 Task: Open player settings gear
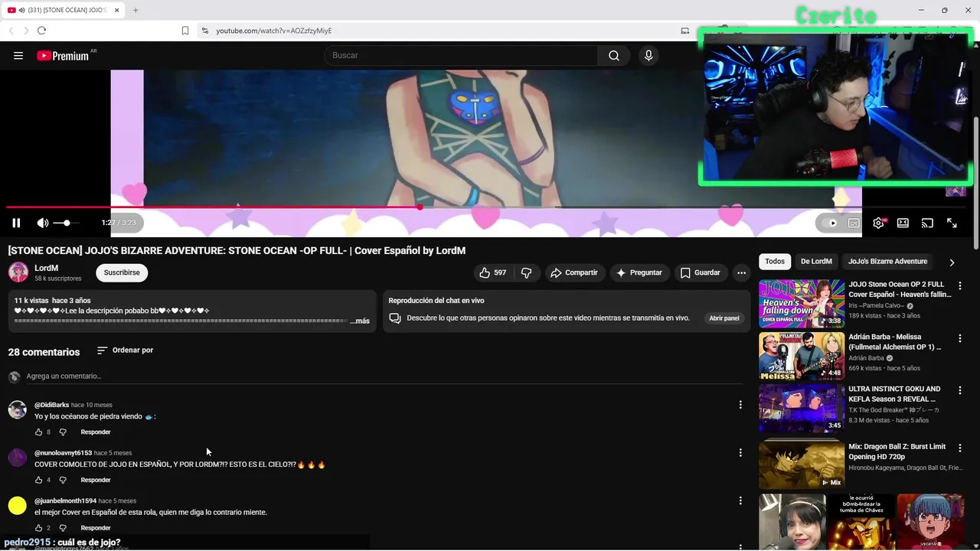coord(879,223)
